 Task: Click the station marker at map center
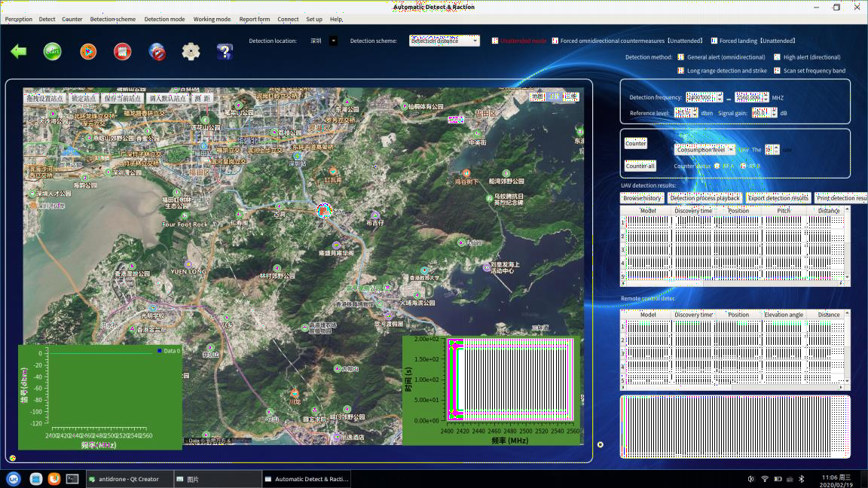324,211
